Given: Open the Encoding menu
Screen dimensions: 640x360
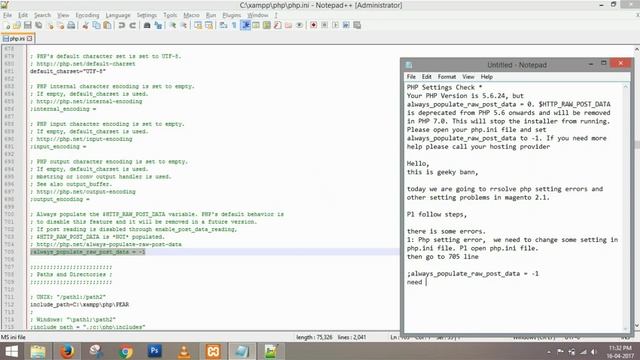Looking at the screenshot, I should pyautogui.click(x=87, y=15).
